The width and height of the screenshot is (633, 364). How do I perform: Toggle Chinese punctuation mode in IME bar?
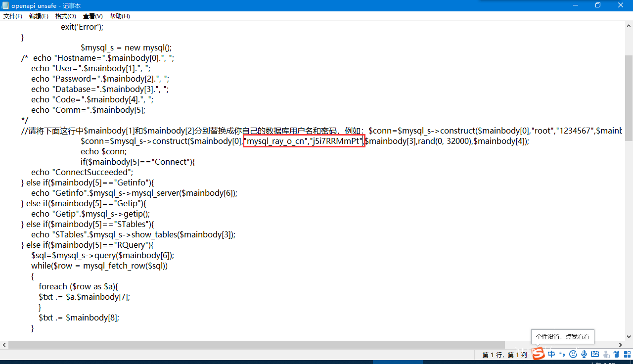[562, 354]
